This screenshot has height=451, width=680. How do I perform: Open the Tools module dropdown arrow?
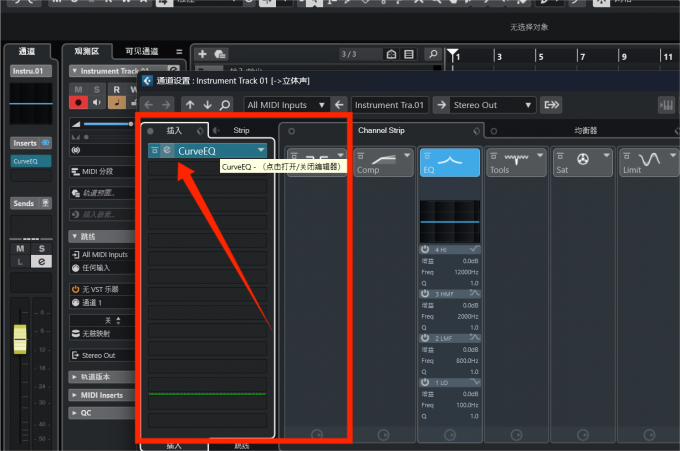(x=540, y=155)
